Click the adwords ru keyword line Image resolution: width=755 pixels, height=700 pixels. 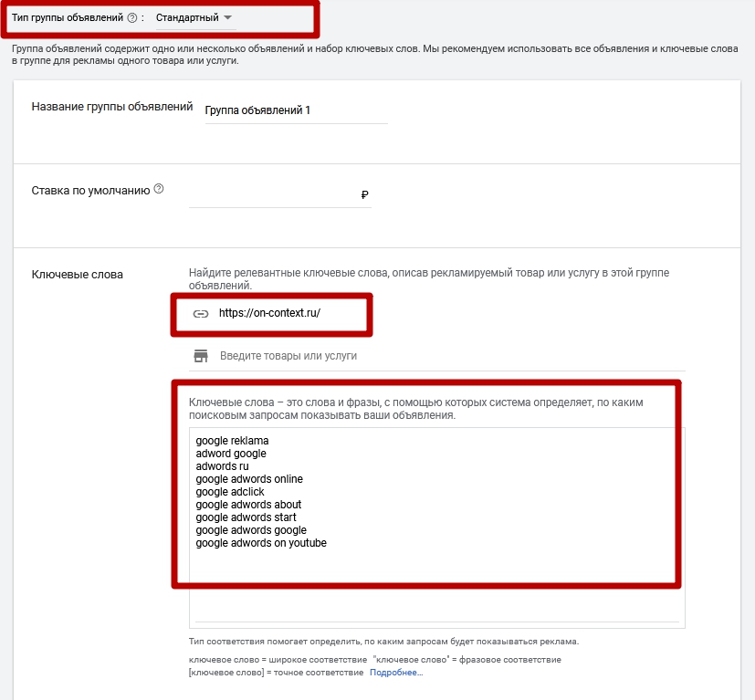pos(222,466)
